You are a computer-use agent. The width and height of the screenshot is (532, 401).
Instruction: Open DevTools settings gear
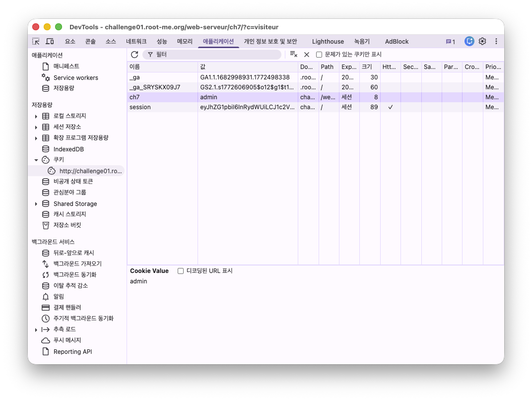click(x=482, y=41)
